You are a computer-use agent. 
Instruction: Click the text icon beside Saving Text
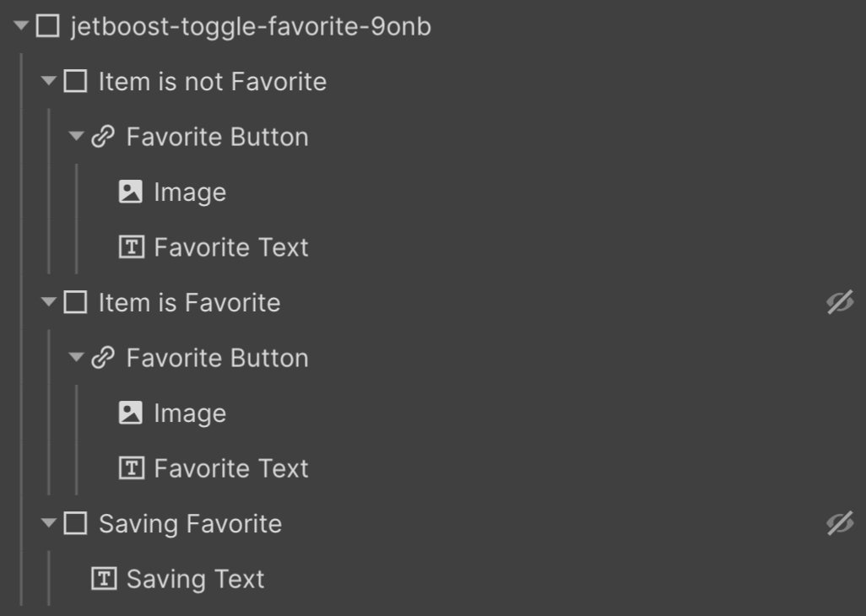(x=104, y=578)
